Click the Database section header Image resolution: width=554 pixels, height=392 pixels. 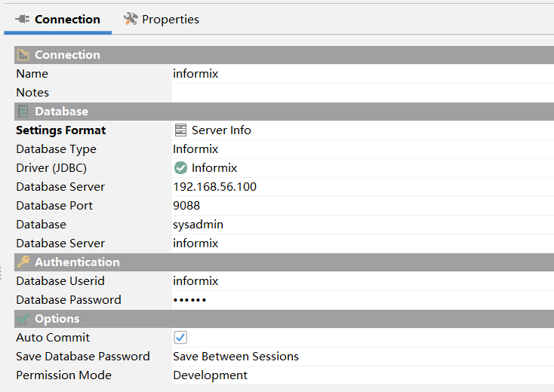pyautogui.click(x=284, y=111)
